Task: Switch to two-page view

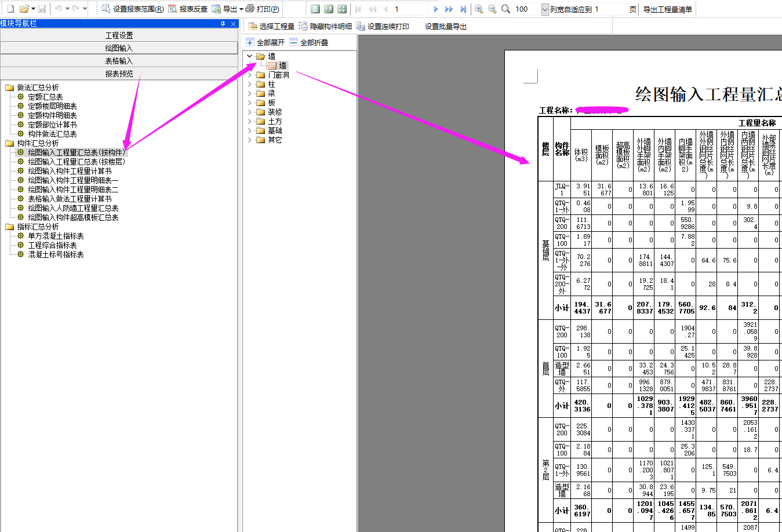Action: (x=329, y=9)
